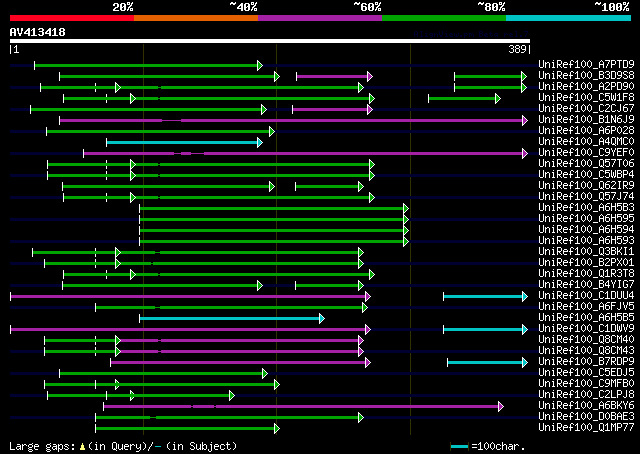Click the green alignment bar for UniRef100_A7PTD9

pos(148,65)
